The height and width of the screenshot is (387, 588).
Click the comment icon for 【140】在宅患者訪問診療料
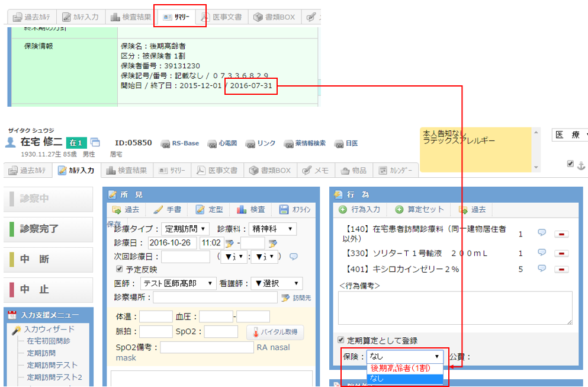(542, 233)
